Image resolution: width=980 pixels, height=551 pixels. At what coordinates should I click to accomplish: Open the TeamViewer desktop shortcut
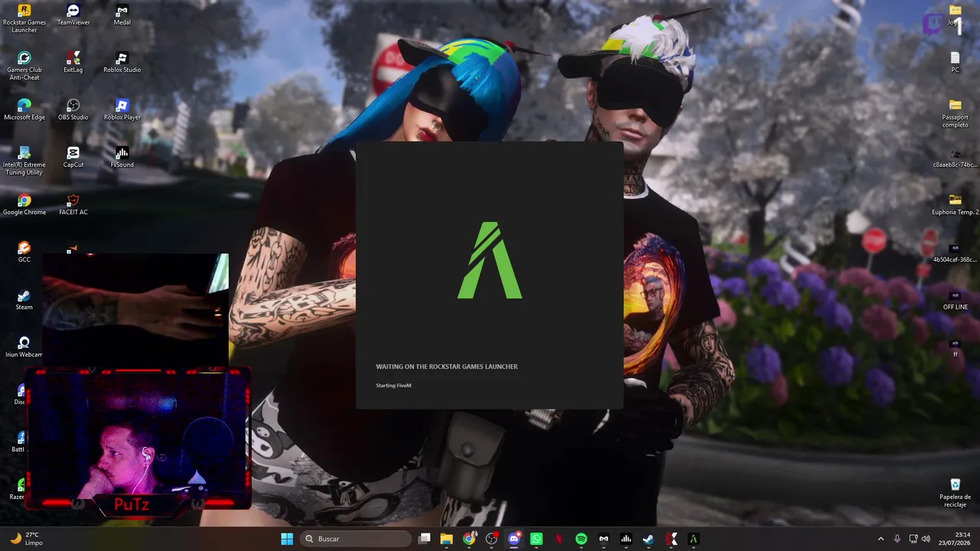[x=73, y=15]
